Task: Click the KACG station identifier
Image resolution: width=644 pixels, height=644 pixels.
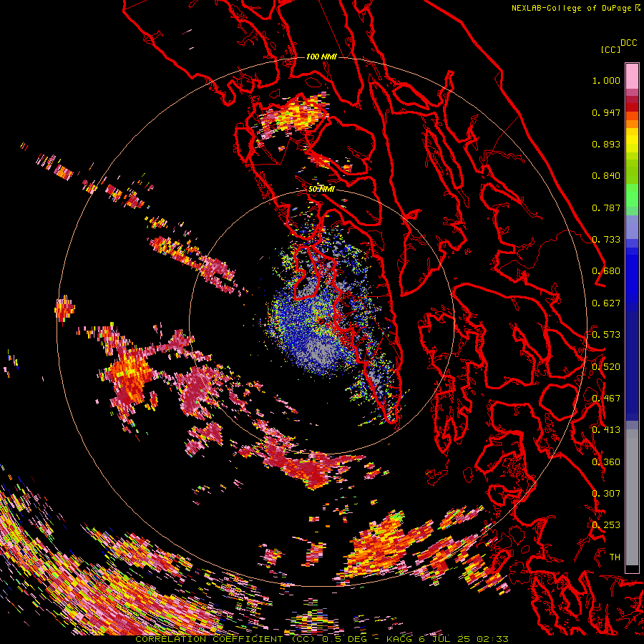Action: tap(401, 639)
